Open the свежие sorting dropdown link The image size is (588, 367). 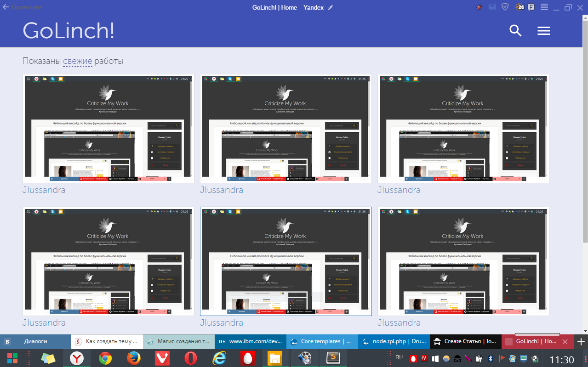point(78,61)
